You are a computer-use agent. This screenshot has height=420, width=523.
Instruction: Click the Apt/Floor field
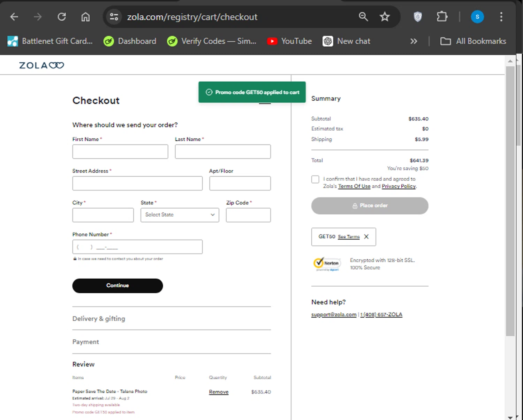click(x=240, y=183)
